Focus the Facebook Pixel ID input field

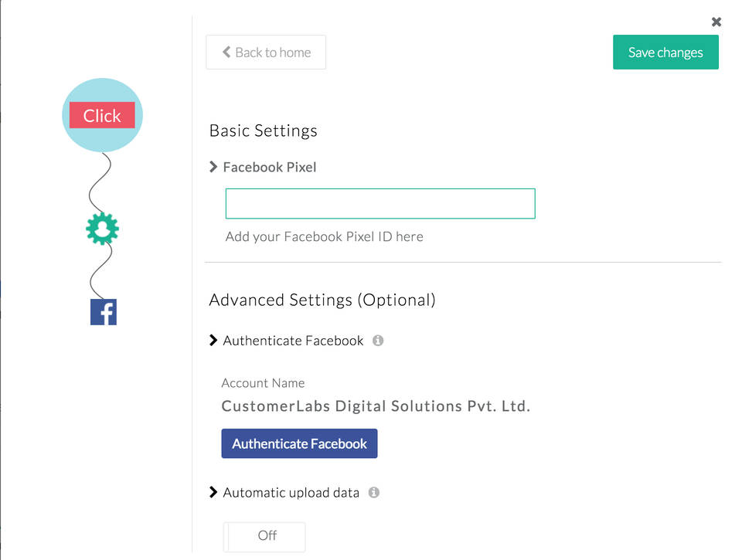[380, 203]
